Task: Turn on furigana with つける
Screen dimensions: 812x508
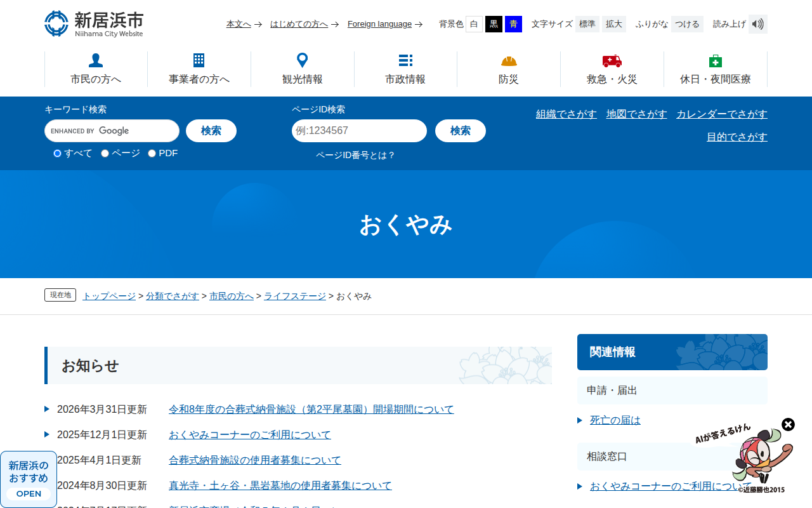Action: 687,24
